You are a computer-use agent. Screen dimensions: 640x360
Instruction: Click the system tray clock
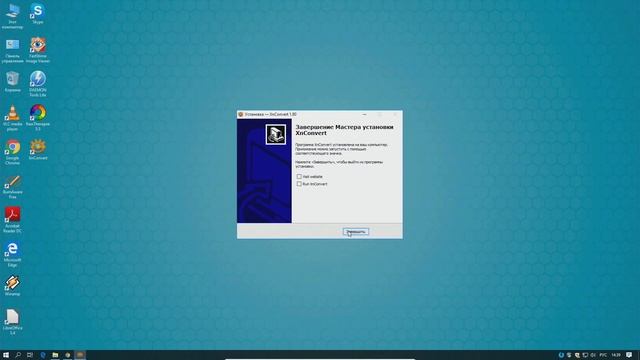tap(616, 355)
